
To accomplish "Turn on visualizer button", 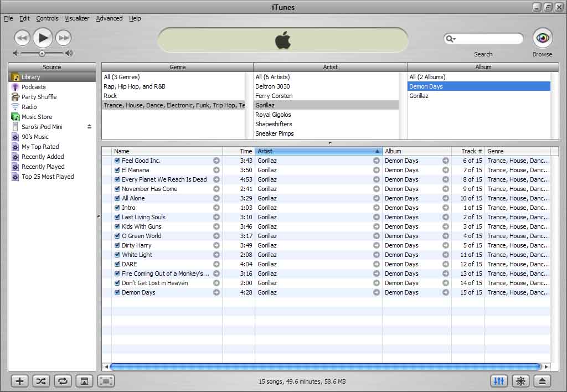I will (520, 381).
